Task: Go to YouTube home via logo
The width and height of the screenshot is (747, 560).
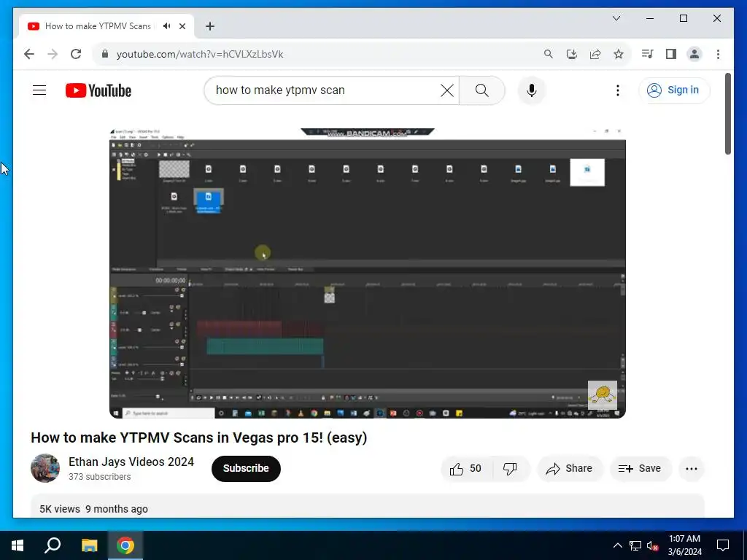Action: pos(98,90)
